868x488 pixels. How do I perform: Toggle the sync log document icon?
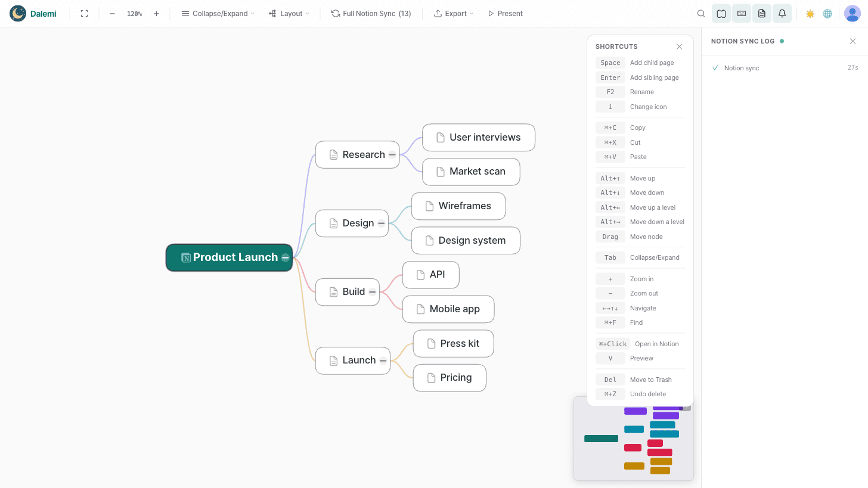point(762,13)
